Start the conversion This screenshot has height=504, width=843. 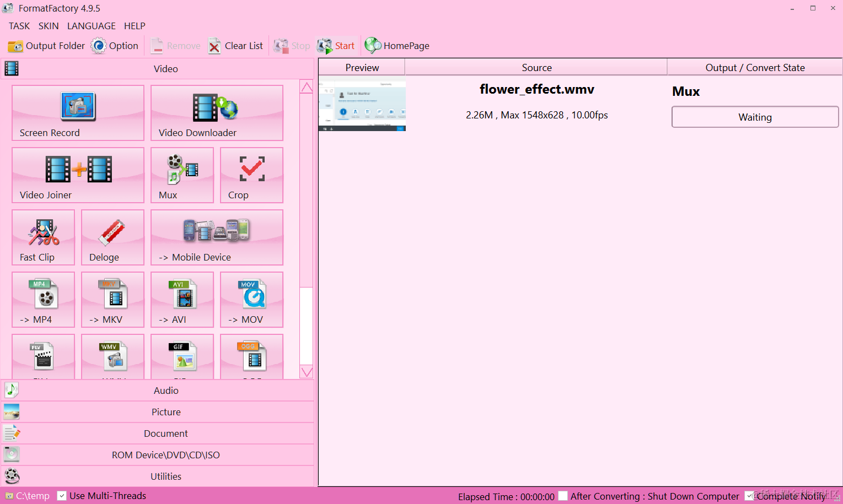point(336,46)
